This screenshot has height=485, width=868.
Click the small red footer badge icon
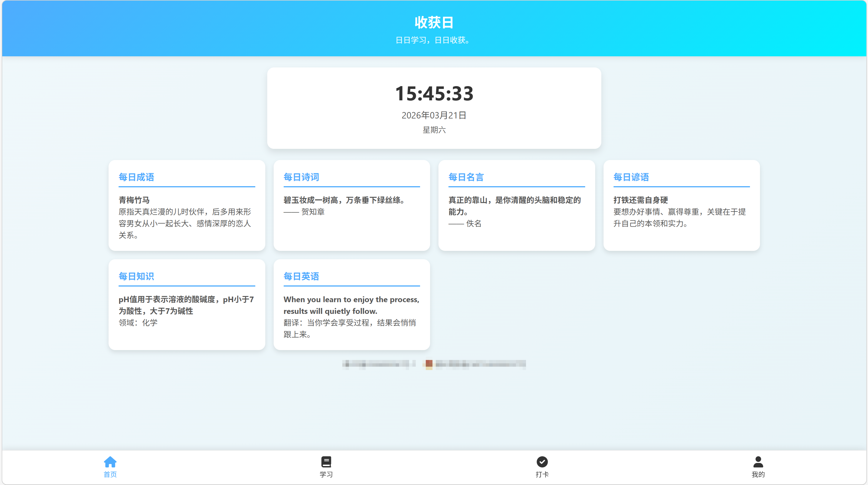click(429, 363)
